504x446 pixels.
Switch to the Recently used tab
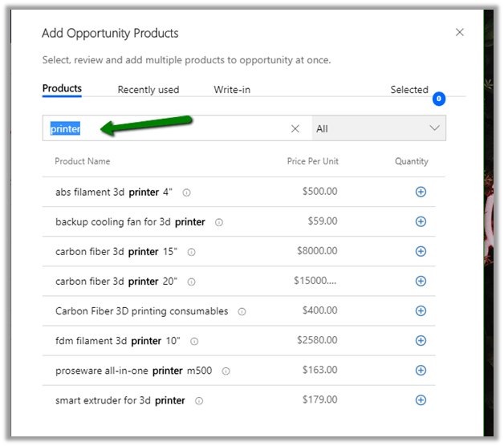click(x=148, y=90)
